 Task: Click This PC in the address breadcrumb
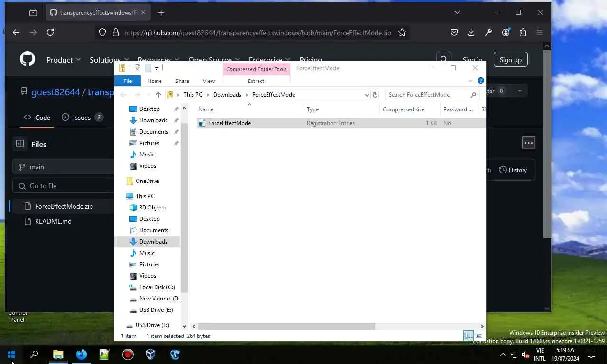click(x=193, y=95)
